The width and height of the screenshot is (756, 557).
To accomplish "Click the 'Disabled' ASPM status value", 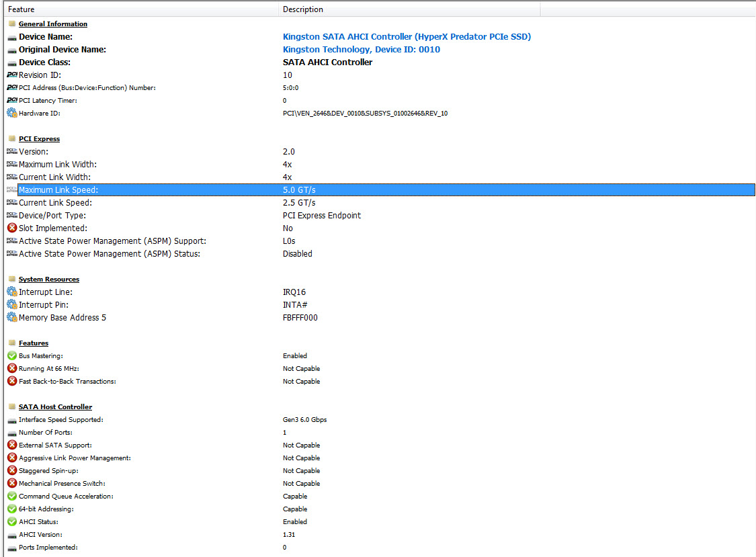I will [x=298, y=254].
